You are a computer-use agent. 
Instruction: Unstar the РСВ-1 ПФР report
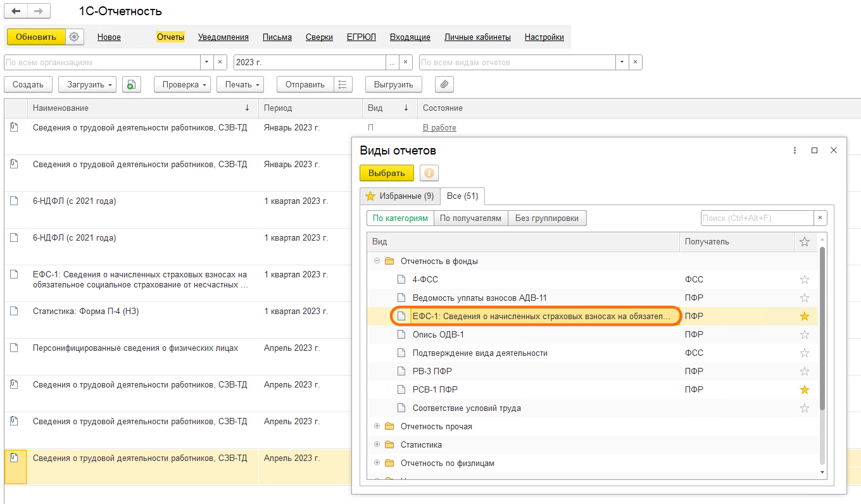[x=805, y=389]
